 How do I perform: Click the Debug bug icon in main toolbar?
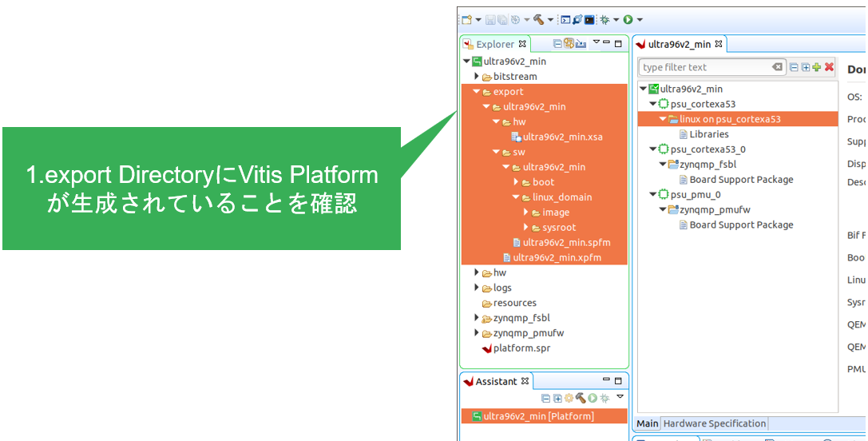tap(605, 20)
